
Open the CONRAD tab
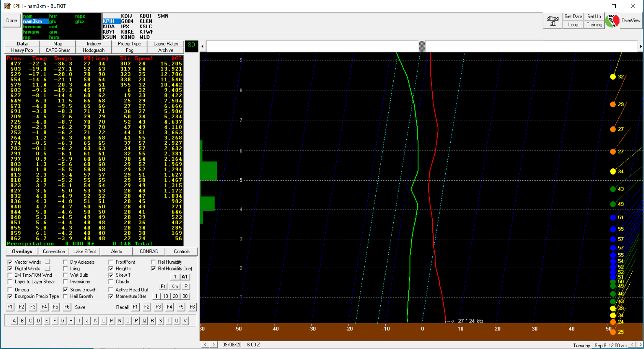click(149, 252)
